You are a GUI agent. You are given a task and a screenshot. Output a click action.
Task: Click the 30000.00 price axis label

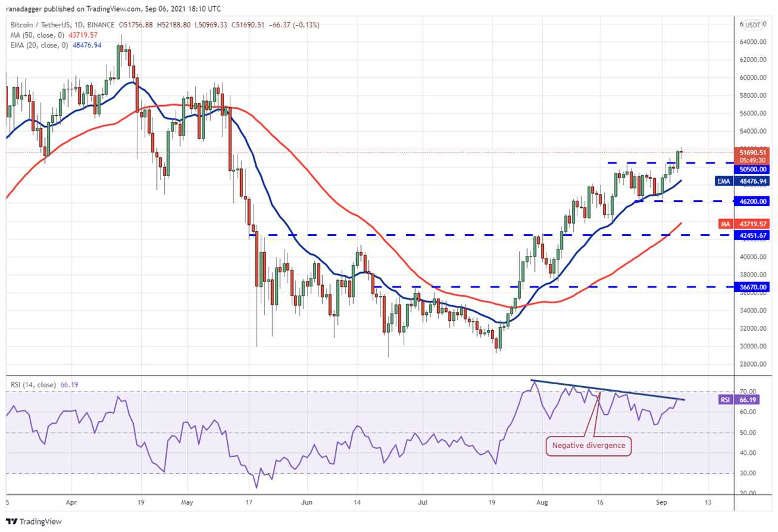[752, 347]
